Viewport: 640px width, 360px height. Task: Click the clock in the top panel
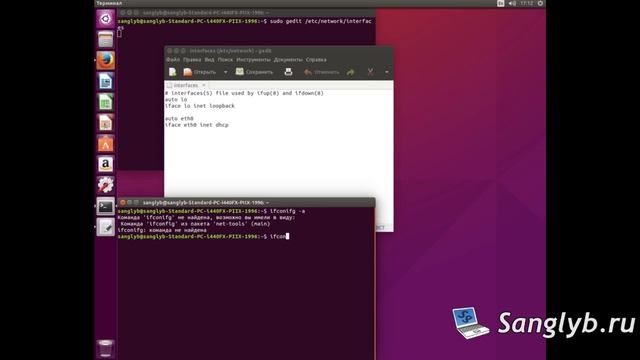pyautogui.click(x=527, y=3)
